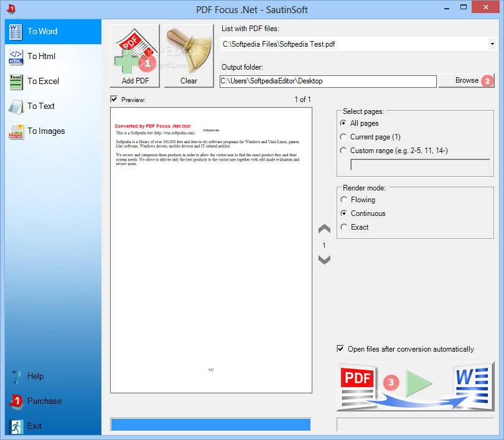Click the Output folder path field

coord(328,81)
